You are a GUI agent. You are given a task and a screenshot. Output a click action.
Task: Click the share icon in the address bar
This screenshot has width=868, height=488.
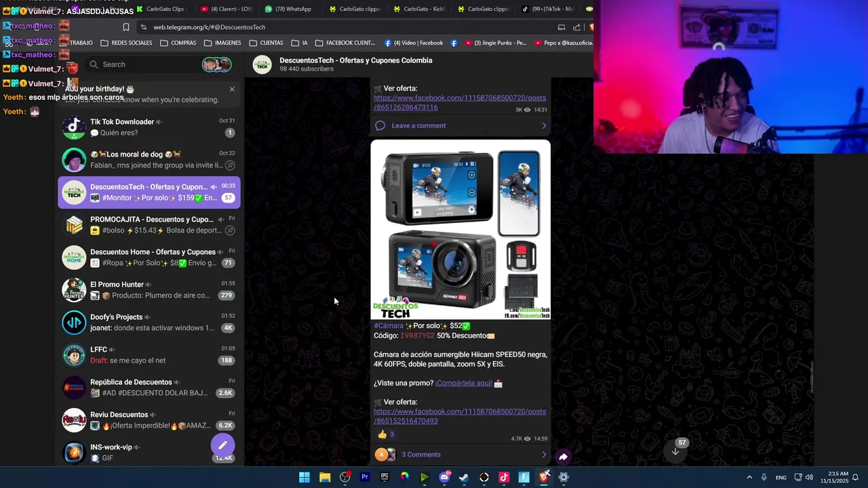(576, 27)
